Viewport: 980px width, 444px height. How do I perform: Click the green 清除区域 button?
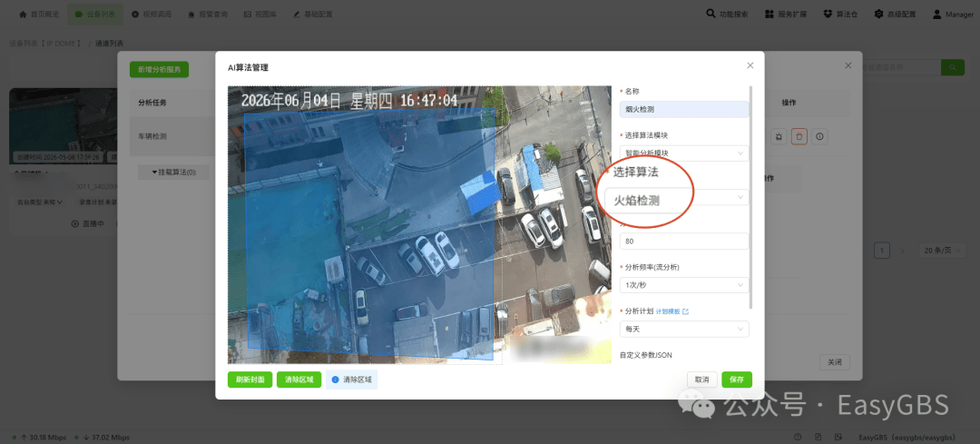(299, 380)
